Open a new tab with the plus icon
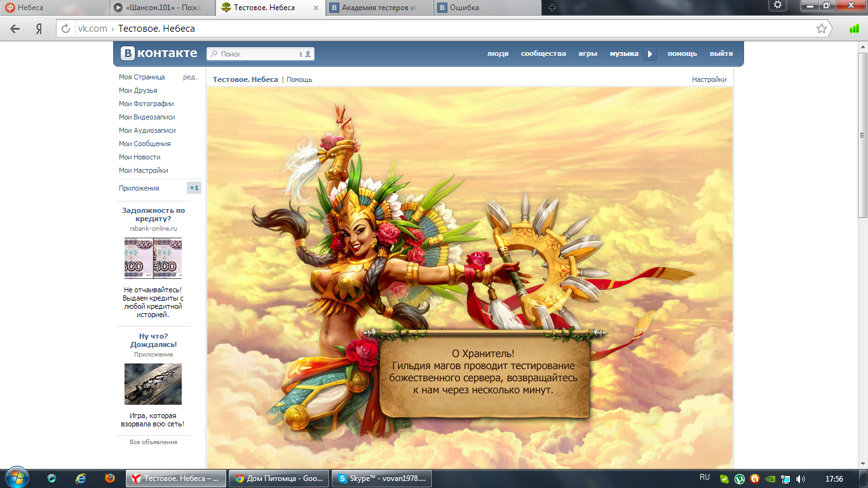This screenshot has height=488, width=868. click(552, 8)
